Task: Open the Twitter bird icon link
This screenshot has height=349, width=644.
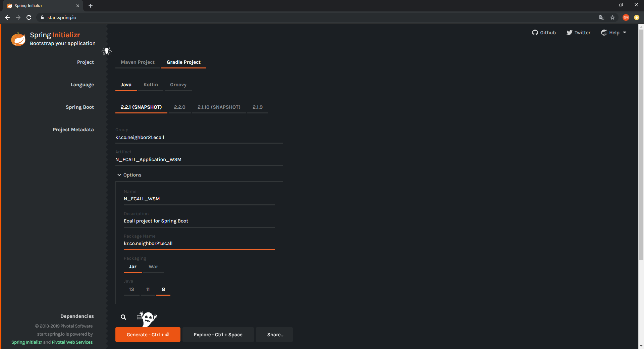Action: [569, 33]
